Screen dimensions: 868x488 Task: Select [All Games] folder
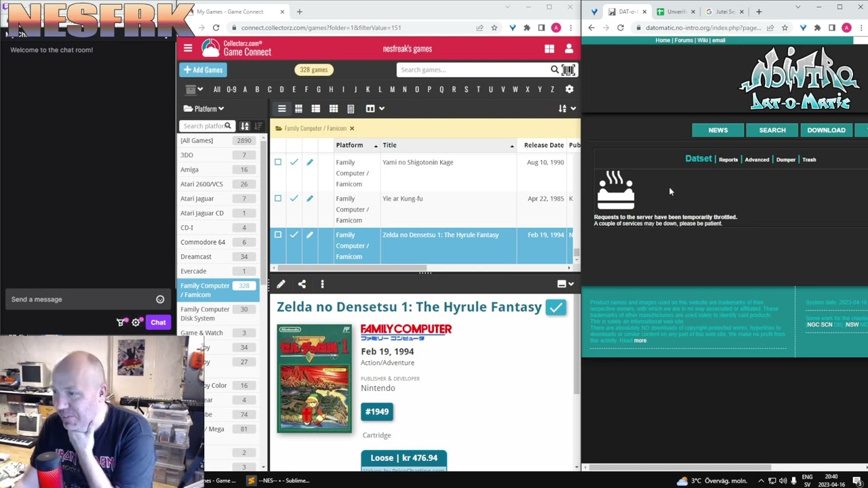point(218,140)
